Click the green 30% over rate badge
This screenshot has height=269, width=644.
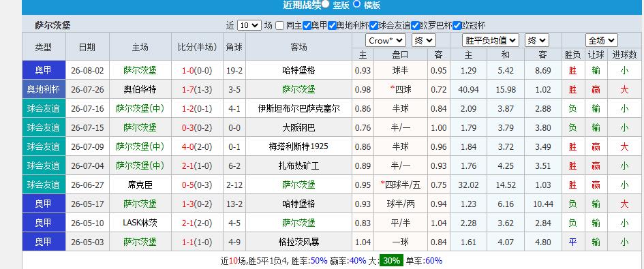pyautogui.click(x=391, y=260)
